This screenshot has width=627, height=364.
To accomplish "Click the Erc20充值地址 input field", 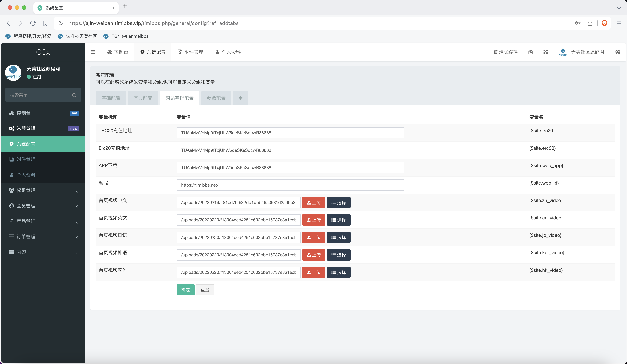I will click(290, 150).
